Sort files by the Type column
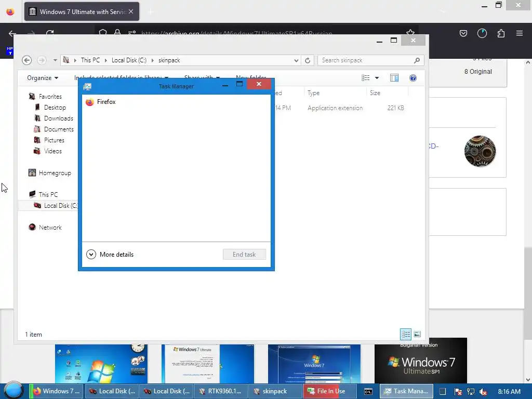The image size is (532, 399). pos(335,93)
